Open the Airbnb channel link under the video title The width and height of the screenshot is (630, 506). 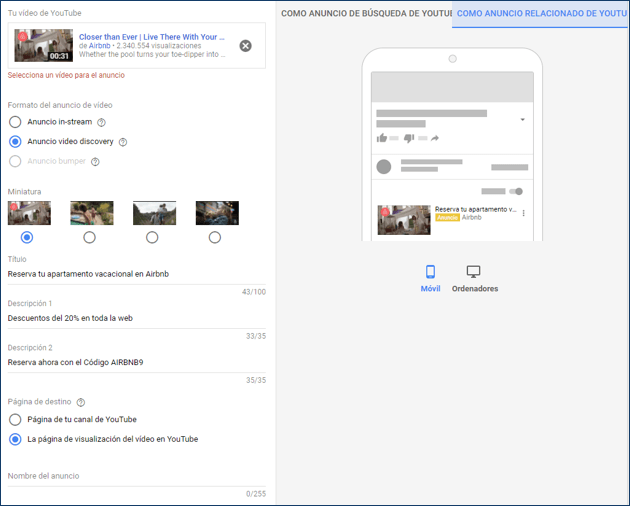pos(100,46)
